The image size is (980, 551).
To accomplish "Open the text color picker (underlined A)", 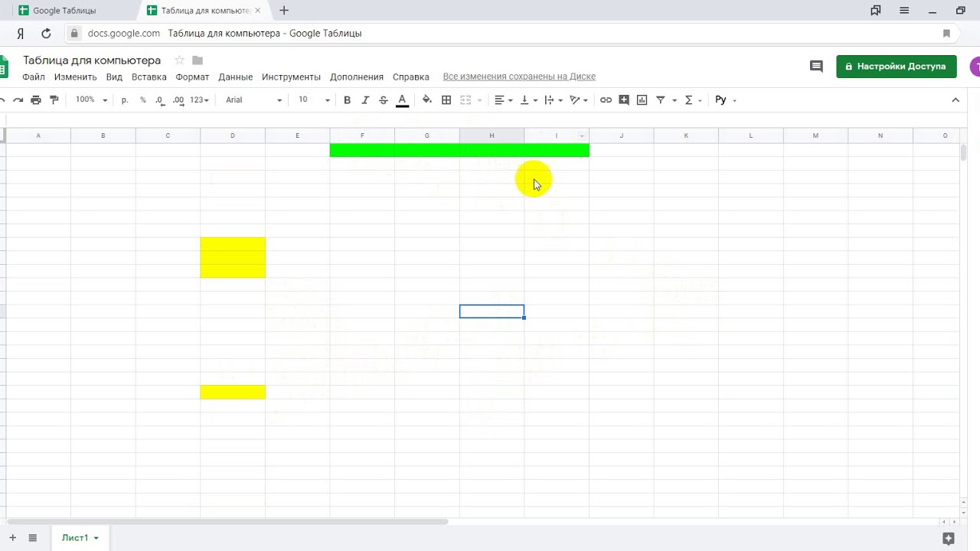I will click(x=402, y=100).
